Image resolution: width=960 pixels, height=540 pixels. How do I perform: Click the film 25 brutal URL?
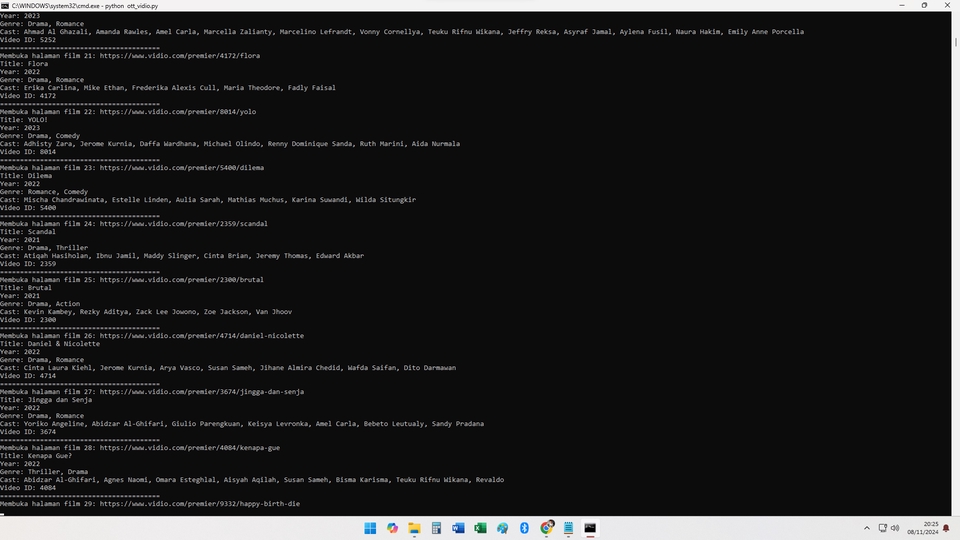[x=182, y=280]
